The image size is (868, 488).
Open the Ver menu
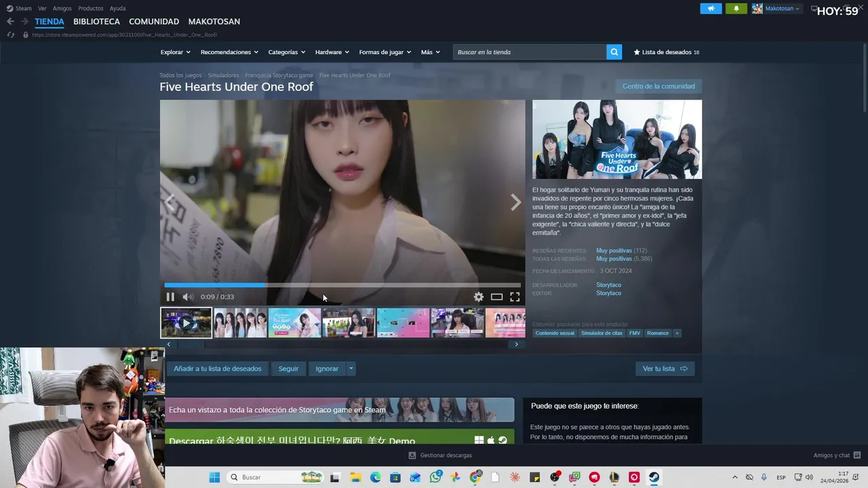pos(42,8)
